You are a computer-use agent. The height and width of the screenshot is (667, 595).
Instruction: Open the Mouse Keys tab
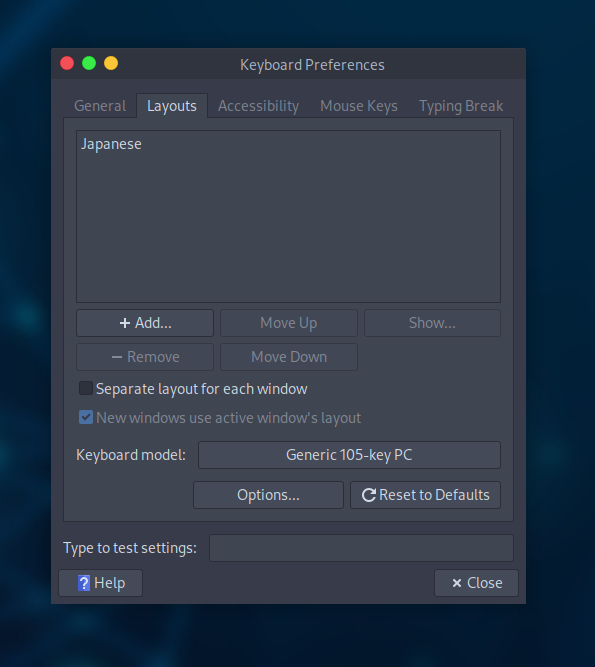pyautogui.click(x=359, y=106)
